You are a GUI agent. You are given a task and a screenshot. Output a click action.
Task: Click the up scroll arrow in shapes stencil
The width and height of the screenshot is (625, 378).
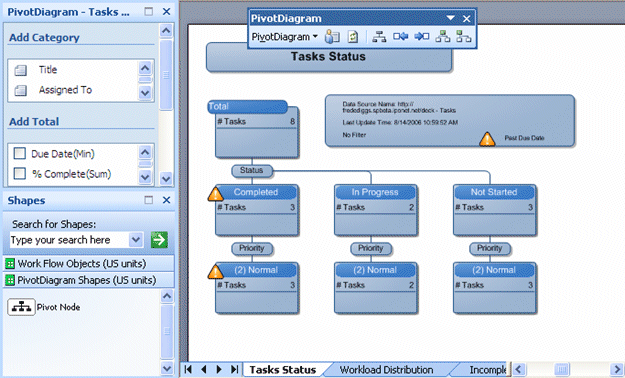[167, 296]
